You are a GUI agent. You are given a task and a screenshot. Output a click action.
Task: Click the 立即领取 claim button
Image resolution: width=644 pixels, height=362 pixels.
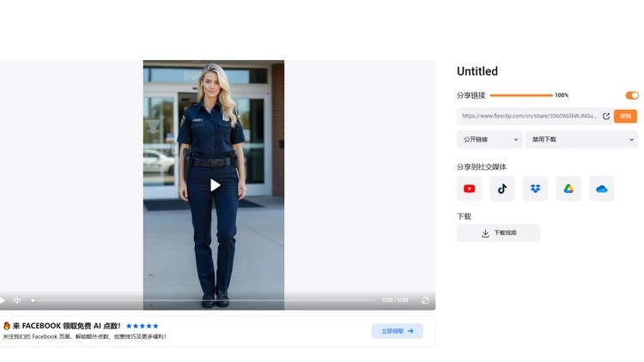(x=397, y=330)
